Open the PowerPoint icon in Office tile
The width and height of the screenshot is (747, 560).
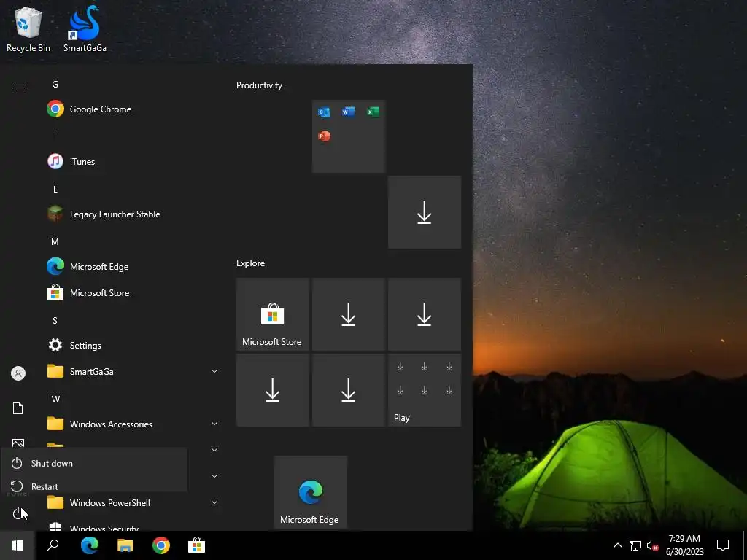click(x=324, y=136)
